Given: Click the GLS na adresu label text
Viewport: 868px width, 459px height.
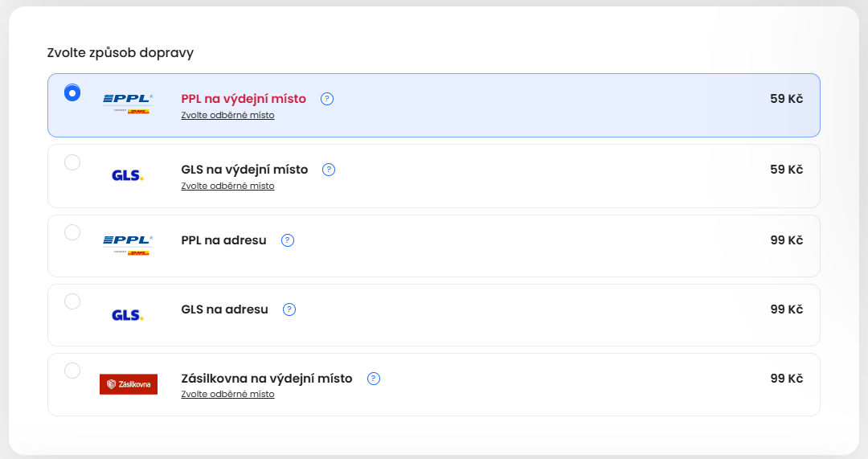Looking at the screenshot, I should coord(225,309).
